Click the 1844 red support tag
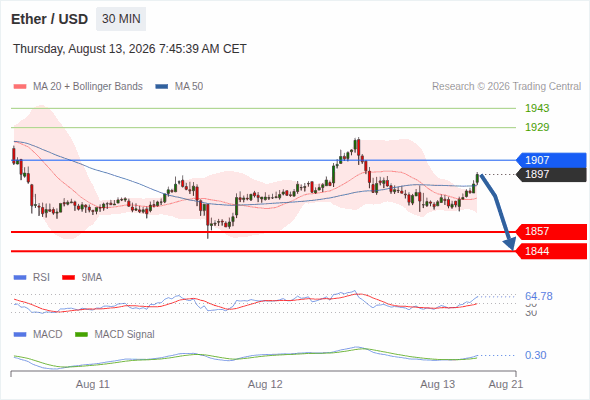The image size is (590, 400). [x=551, y=251]
